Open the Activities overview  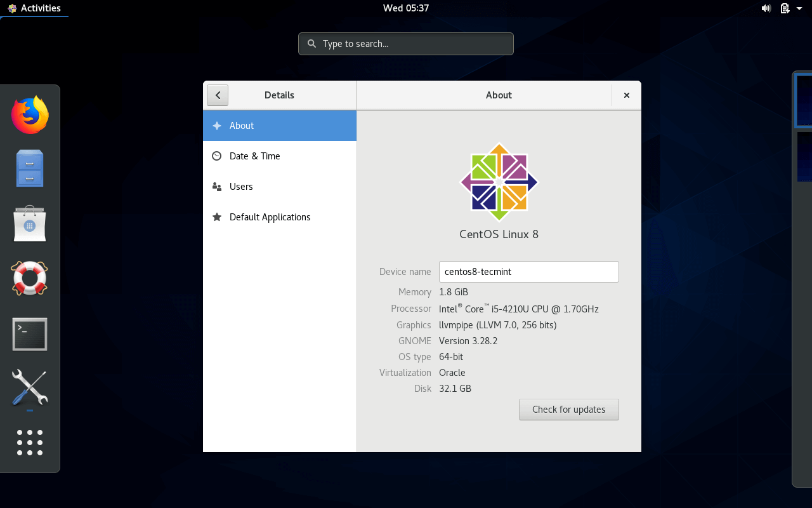tap(35, 8)
